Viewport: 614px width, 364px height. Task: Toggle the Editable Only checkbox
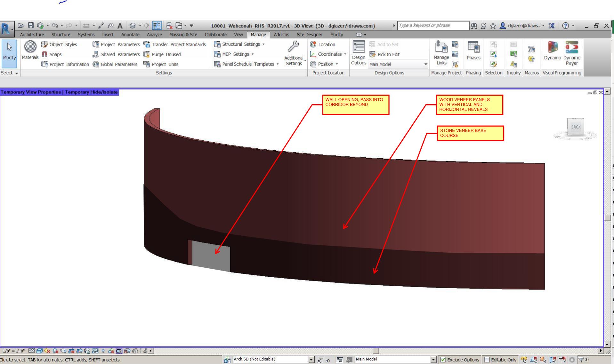(487, 360)
